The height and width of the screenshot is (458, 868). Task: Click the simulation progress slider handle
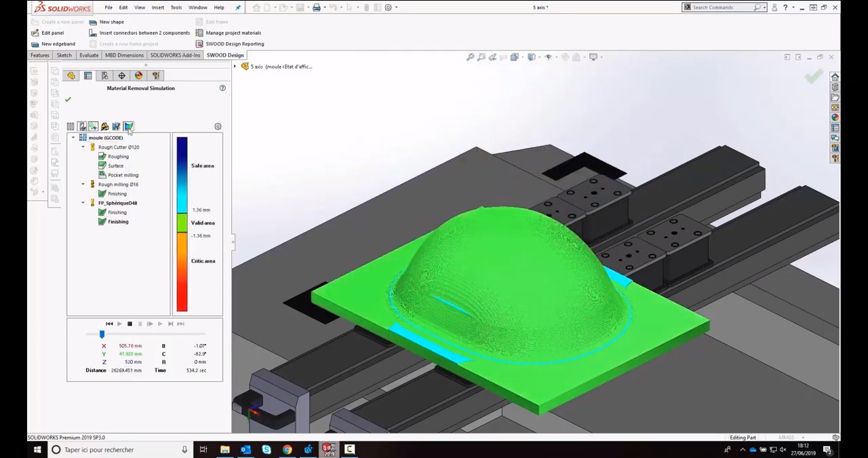(x=102, y=334)
